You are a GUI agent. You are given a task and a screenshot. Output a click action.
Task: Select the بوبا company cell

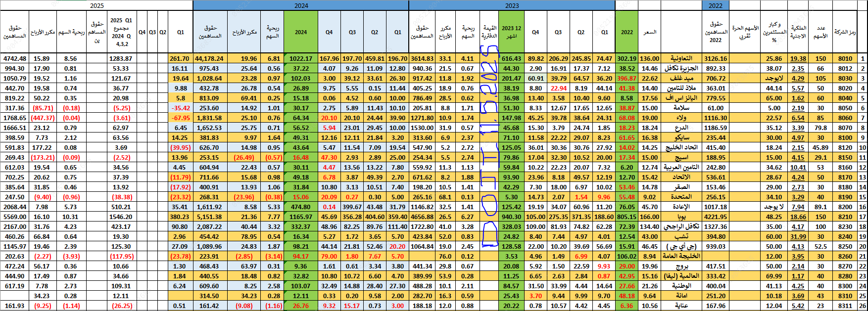[x=681, y=217]
